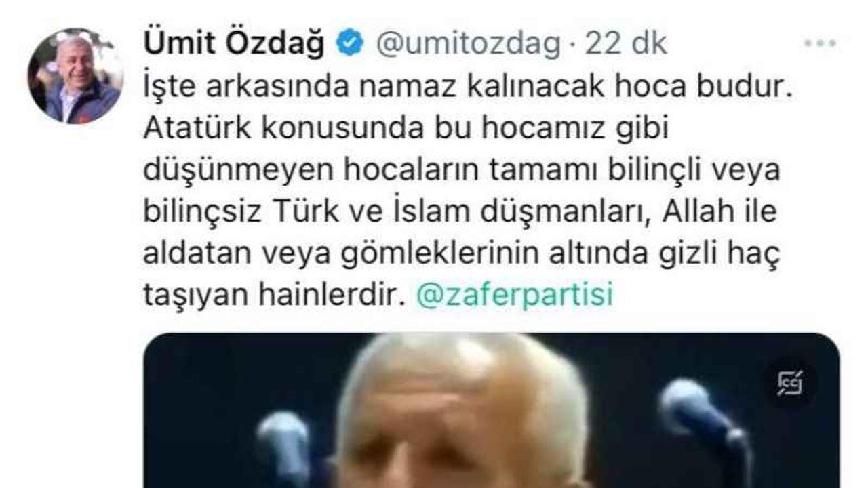This screenshot has height=488, width=868.
Task: Open the three-dot more options menu
Action: pyautogui.click(x=821, y=44)
